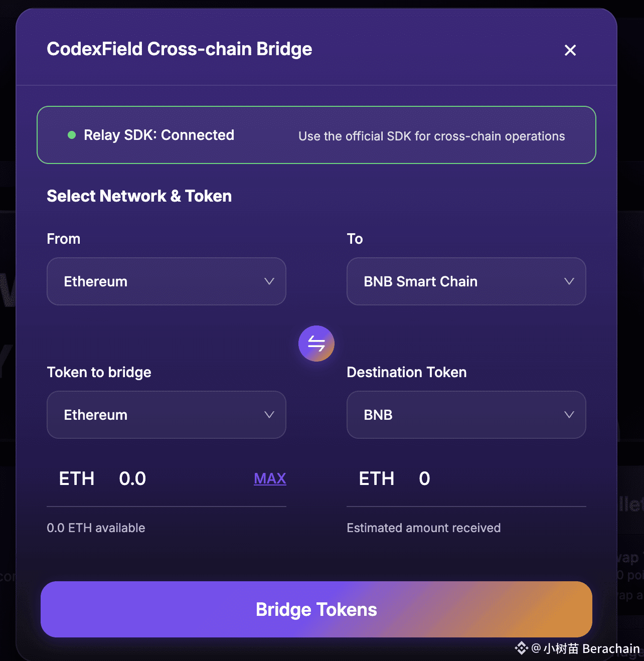Screen dimensions: 644x661
Task: Open the Destination Token BNB dropdown
Action: 466,415
